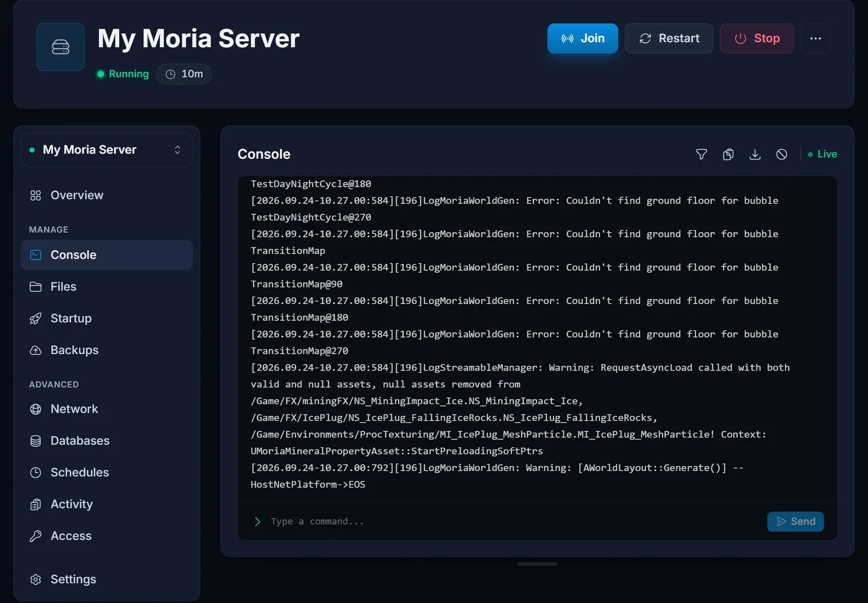Expand the My Moria Server selector
868x603 pixels.
107,150
